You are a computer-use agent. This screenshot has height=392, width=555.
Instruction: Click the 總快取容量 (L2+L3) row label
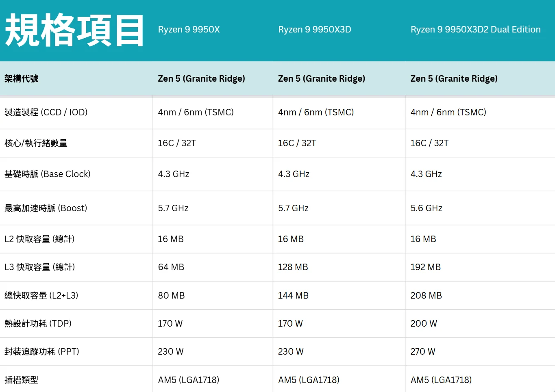[41, 296]
